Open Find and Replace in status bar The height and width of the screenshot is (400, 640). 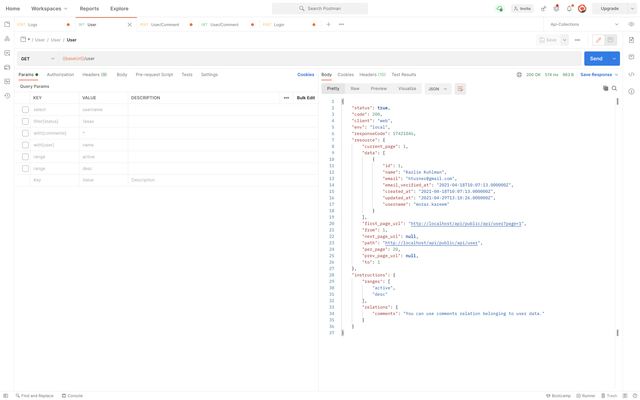[35, 396]
